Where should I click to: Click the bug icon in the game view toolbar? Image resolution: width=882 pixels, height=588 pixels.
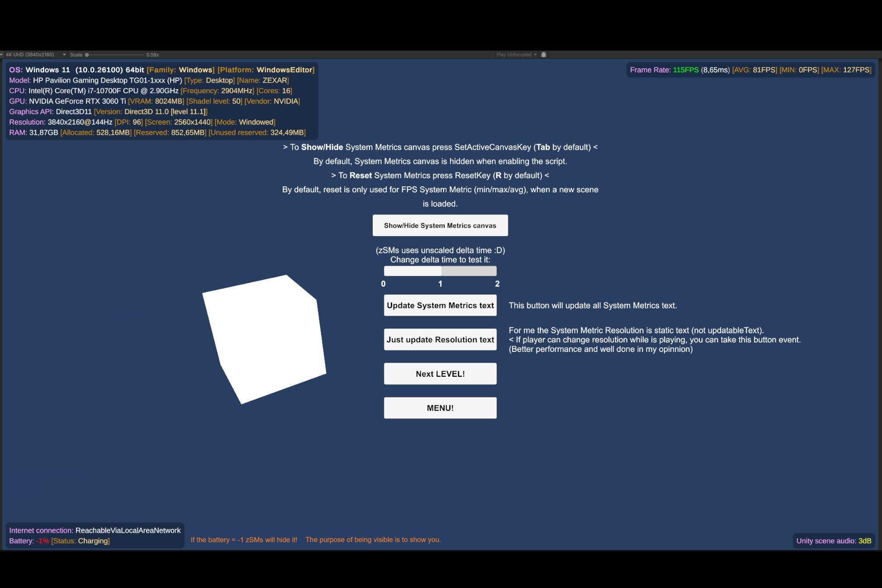pyautogui.click(x=544, y=55)
